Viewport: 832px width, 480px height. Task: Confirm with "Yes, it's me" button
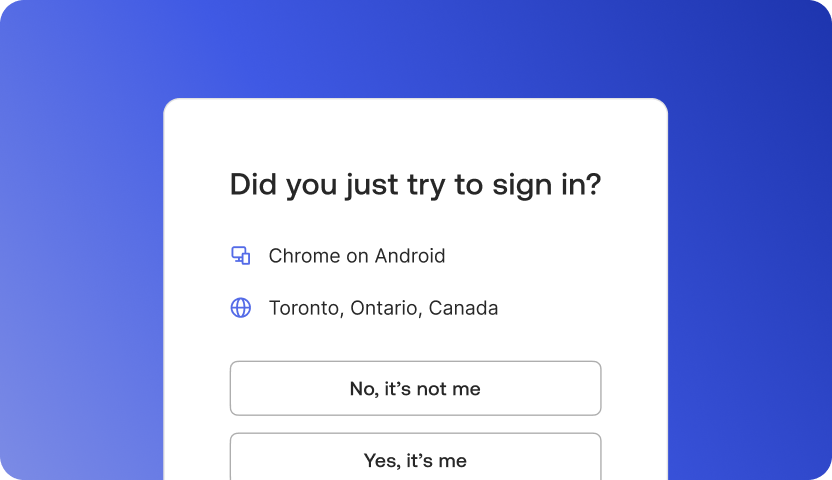[x=415, y=460]
